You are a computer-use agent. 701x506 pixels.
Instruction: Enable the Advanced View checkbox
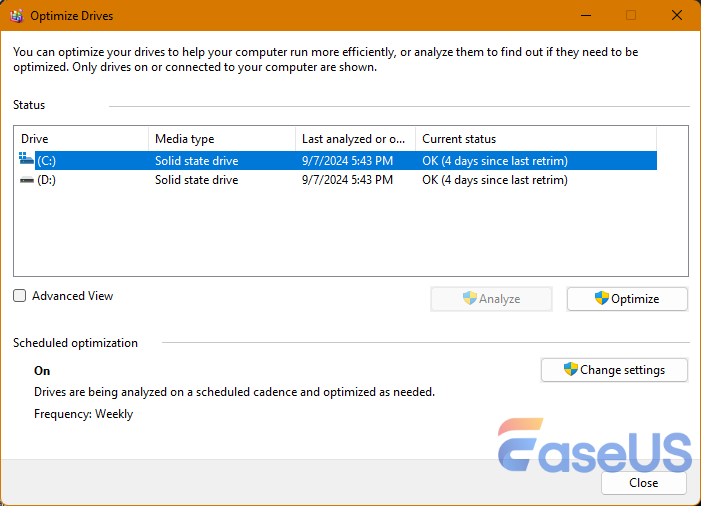[20, 296]
